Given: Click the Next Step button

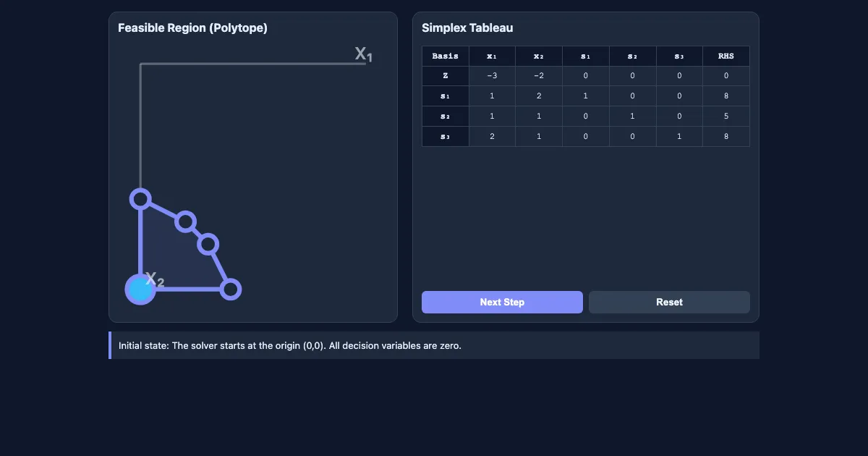Looking at the screenshot, I should (x=502, y=302).
